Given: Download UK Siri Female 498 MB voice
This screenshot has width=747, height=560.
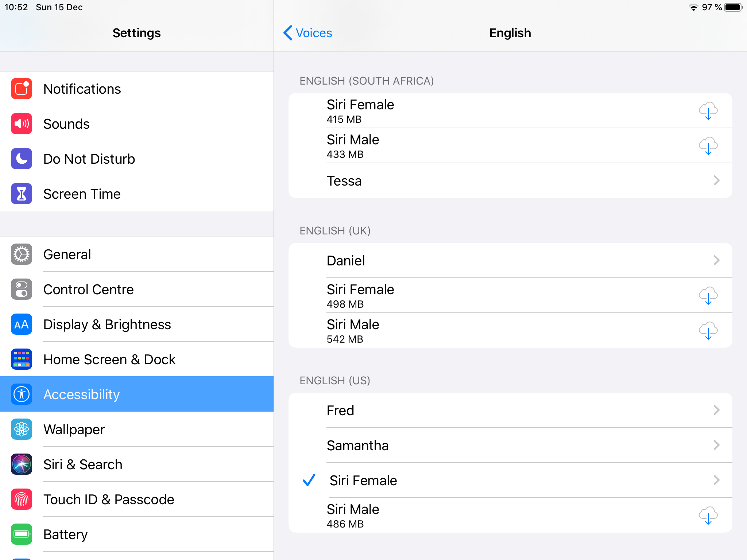Looking at the screenshot, I should click(x=708, y=295).
